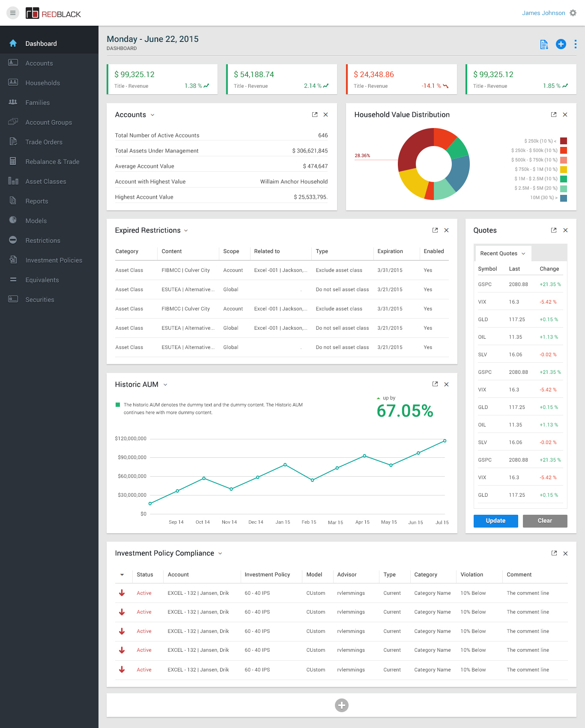Screen dimensions: 585x728
Task: Click the hamburger menu icon
Action: tap(13, 13)
